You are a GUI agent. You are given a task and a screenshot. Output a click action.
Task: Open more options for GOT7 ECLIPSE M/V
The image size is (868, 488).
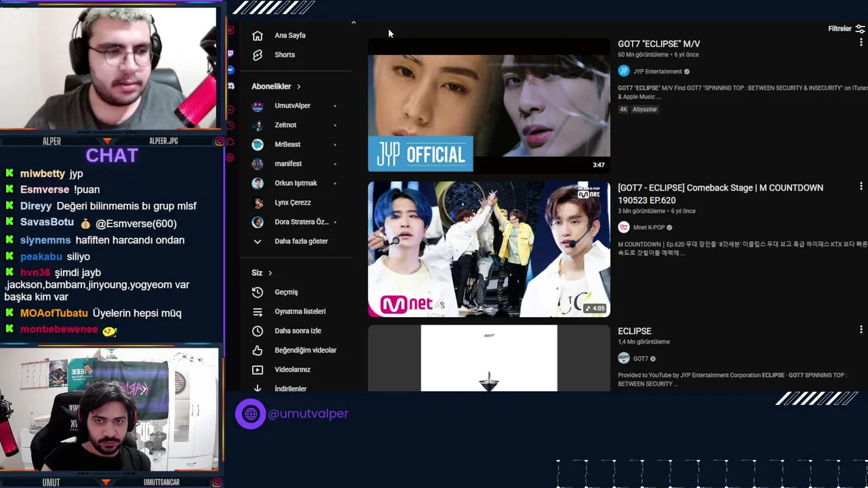point(861,42)
